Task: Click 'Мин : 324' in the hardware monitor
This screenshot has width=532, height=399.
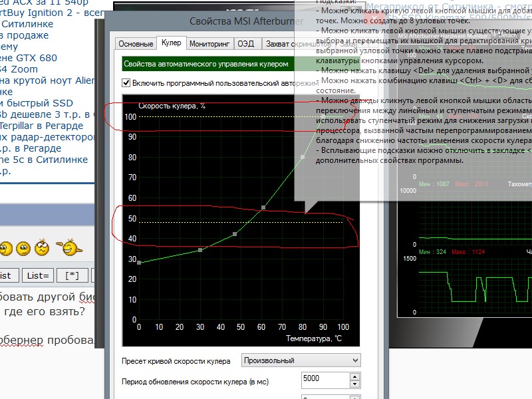Action: (x=432, y=252)
